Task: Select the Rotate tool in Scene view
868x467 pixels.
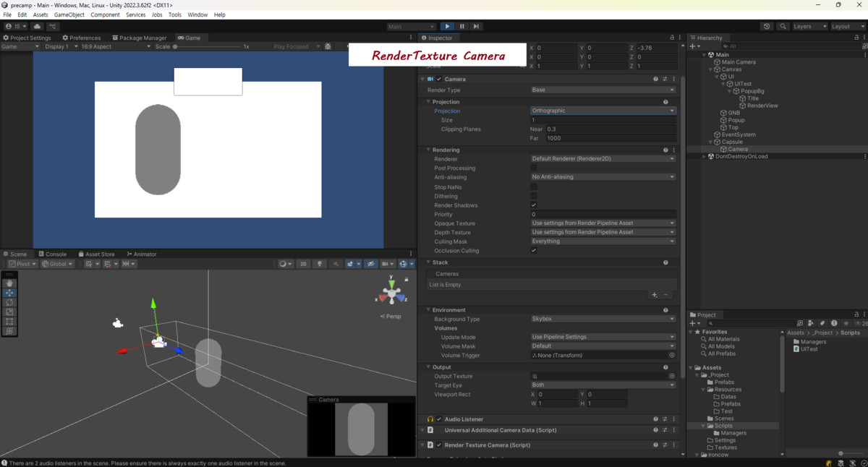Action: tap(9, 302)
